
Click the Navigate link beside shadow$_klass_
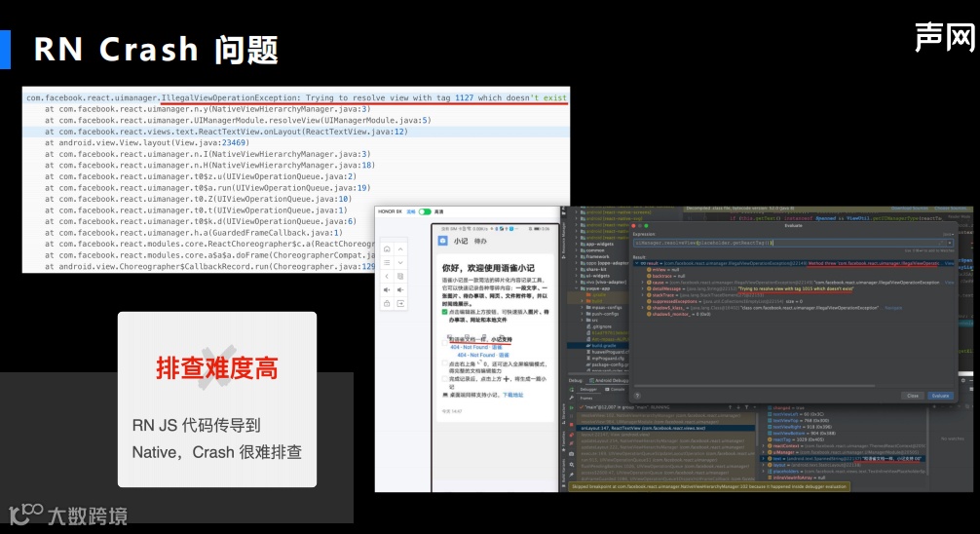tap(893, 308)
